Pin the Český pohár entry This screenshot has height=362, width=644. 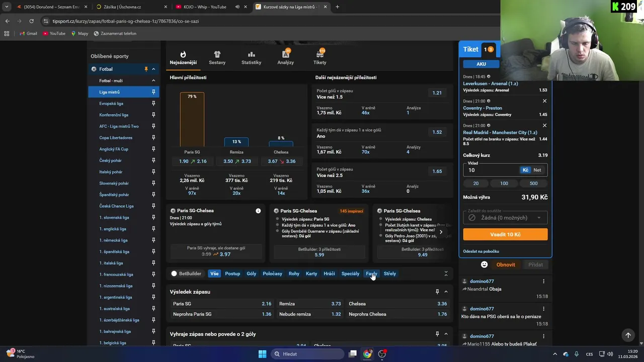click(x=153, y=160)
